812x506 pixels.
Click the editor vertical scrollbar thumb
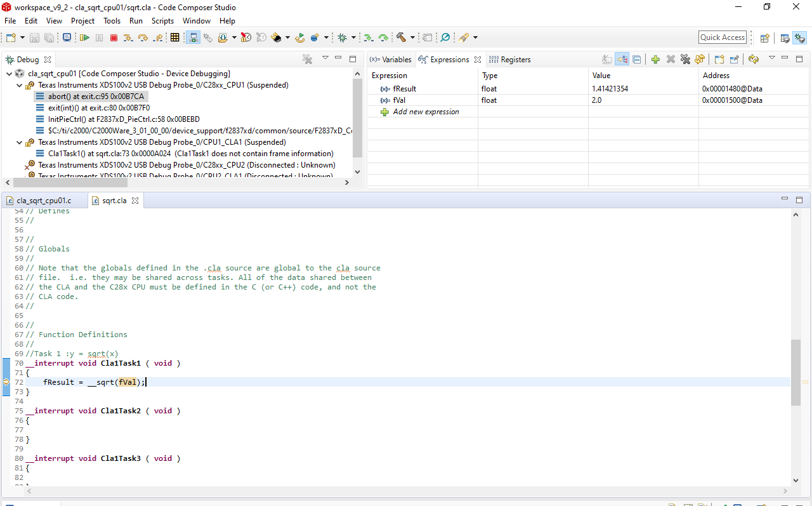pos(796,373)
